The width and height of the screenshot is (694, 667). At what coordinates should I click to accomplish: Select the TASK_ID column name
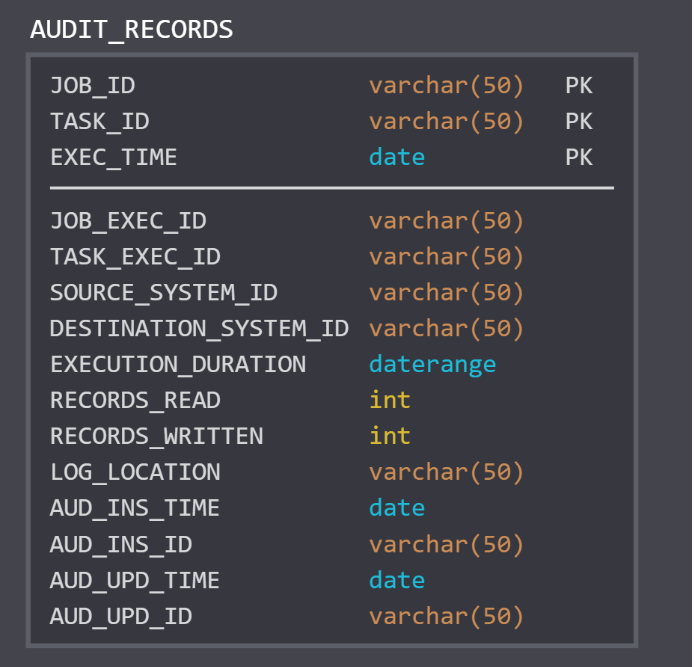pyautogui.click(x=99, y=122)
